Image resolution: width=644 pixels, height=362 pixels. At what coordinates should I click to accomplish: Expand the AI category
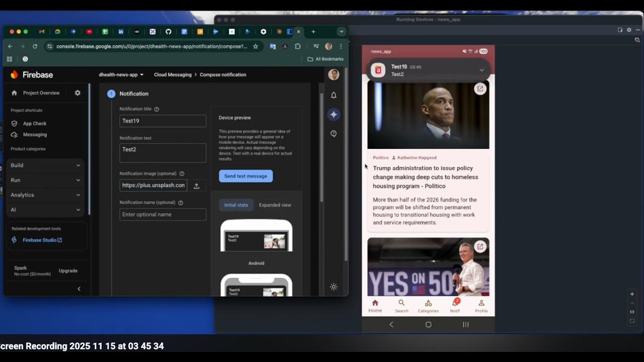coord(45,210)
